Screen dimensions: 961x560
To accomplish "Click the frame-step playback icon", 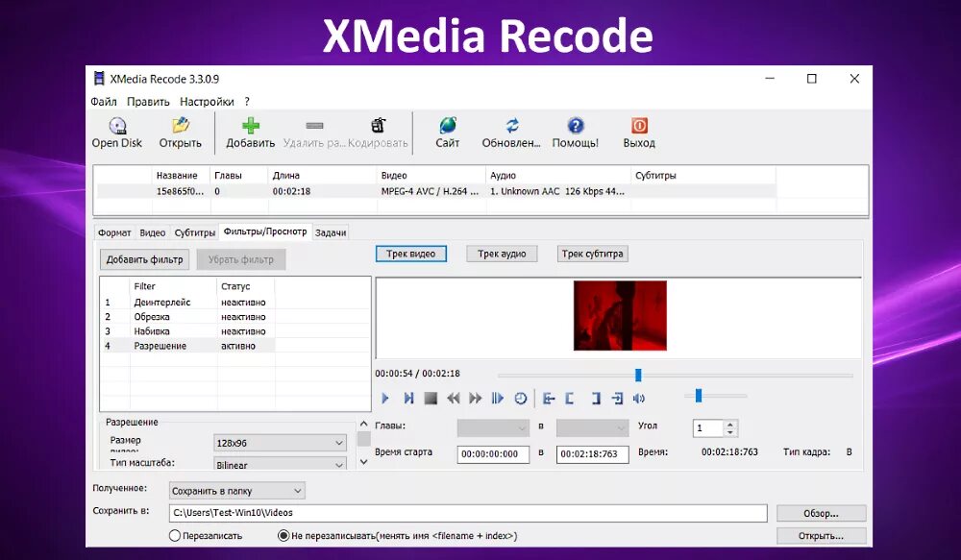I will 497,399.
